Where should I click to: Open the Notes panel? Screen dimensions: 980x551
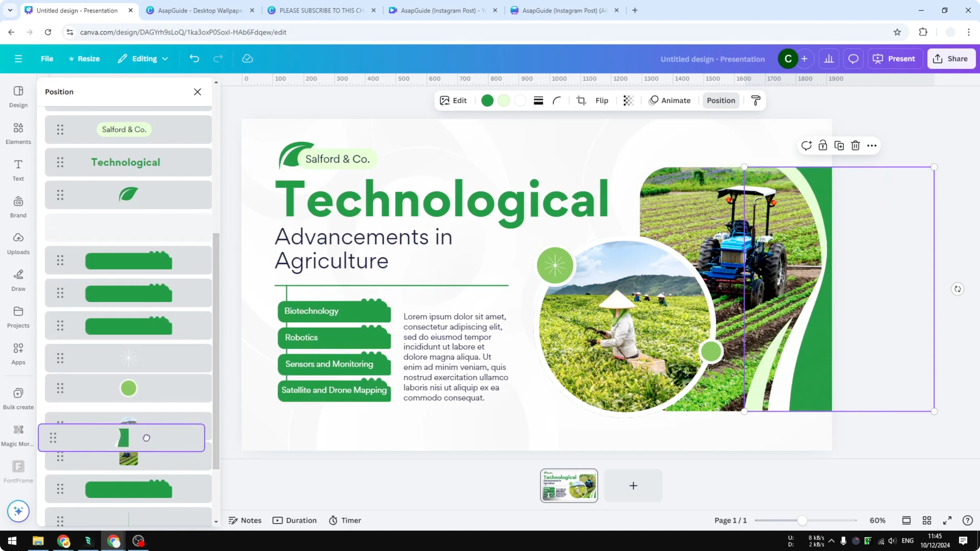pos(245,520)
